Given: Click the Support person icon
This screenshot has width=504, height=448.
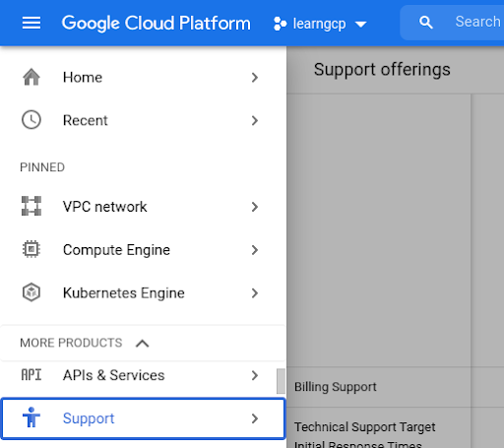Looking at the screenshot, I should [x=31, y=417].
